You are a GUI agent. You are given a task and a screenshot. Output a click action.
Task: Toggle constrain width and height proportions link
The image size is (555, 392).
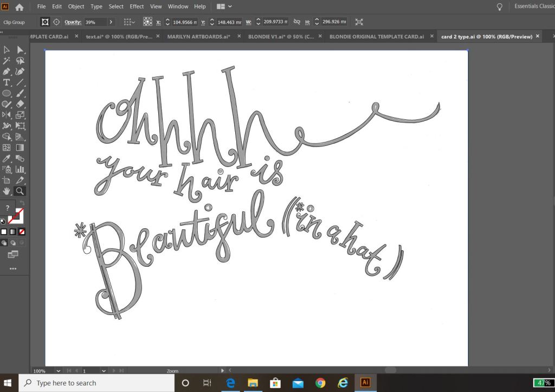point(296,22)
